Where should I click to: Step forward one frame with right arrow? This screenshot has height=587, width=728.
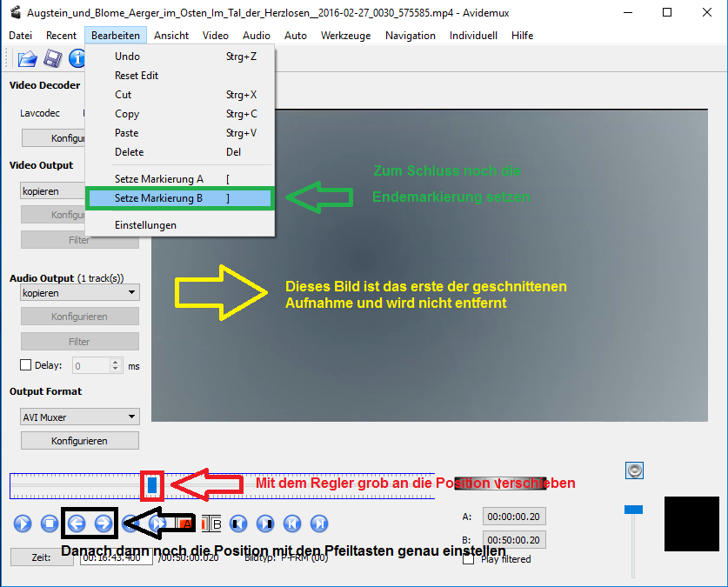coord(104,523)
